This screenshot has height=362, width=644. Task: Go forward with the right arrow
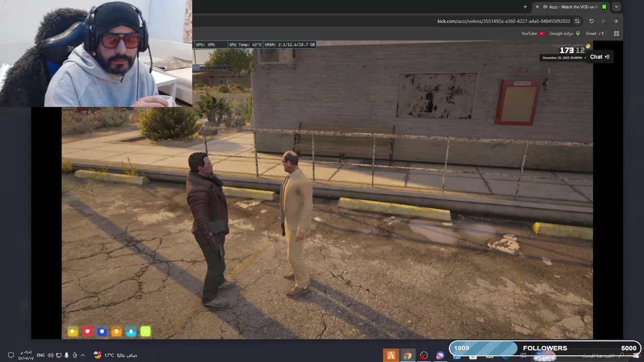(x=615, y=21)
